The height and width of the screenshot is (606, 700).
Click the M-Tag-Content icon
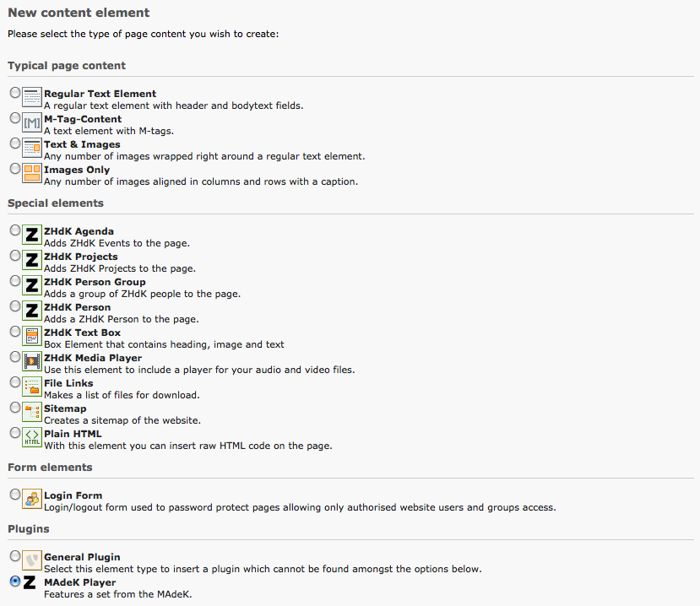(x=32, y=122)
